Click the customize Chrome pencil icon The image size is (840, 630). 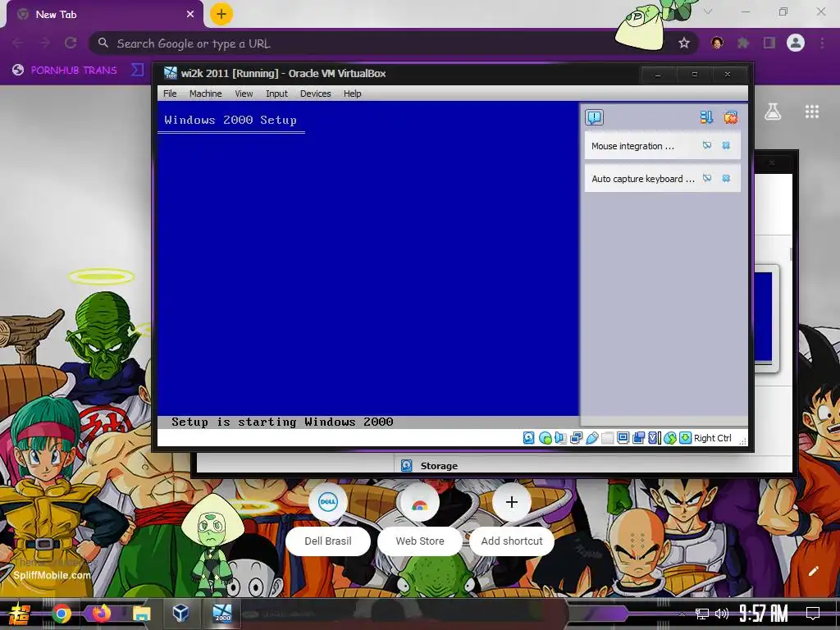point(813,571)
